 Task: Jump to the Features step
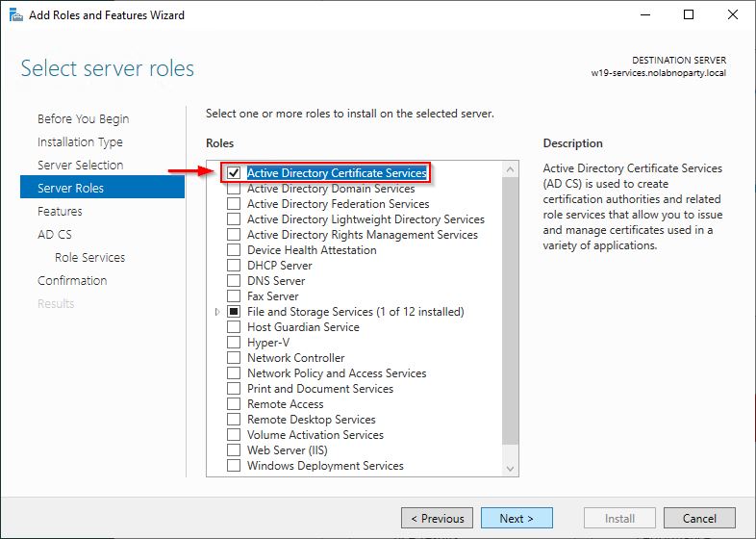tap(60, 212)
